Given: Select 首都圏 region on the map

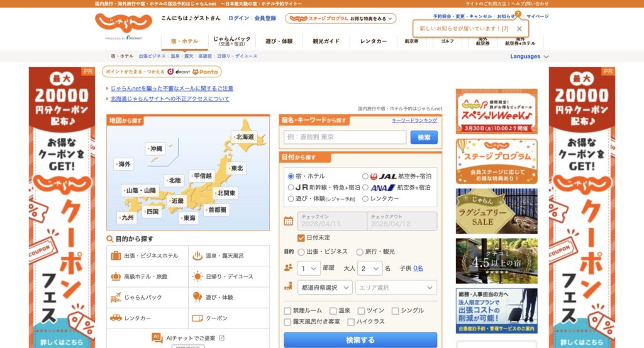Looking at the screenshot, I should coord(217,210).
